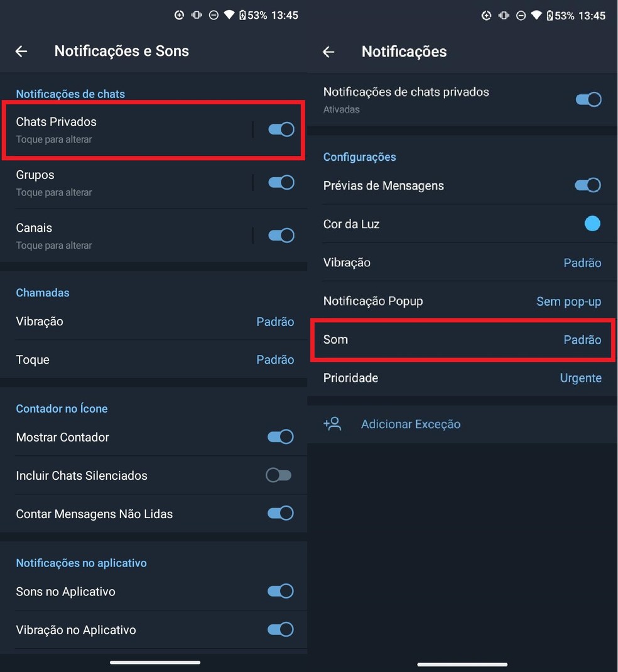Open the Grupos notification settings row
Image resolution: width=618 pixels, height=672 pixels.
pos(126,182)
